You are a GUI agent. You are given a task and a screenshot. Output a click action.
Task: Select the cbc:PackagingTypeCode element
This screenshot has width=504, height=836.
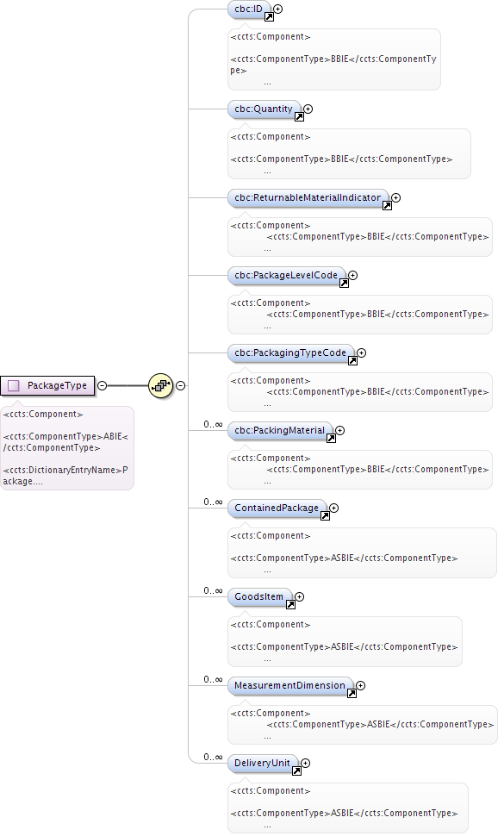[290, 353]
